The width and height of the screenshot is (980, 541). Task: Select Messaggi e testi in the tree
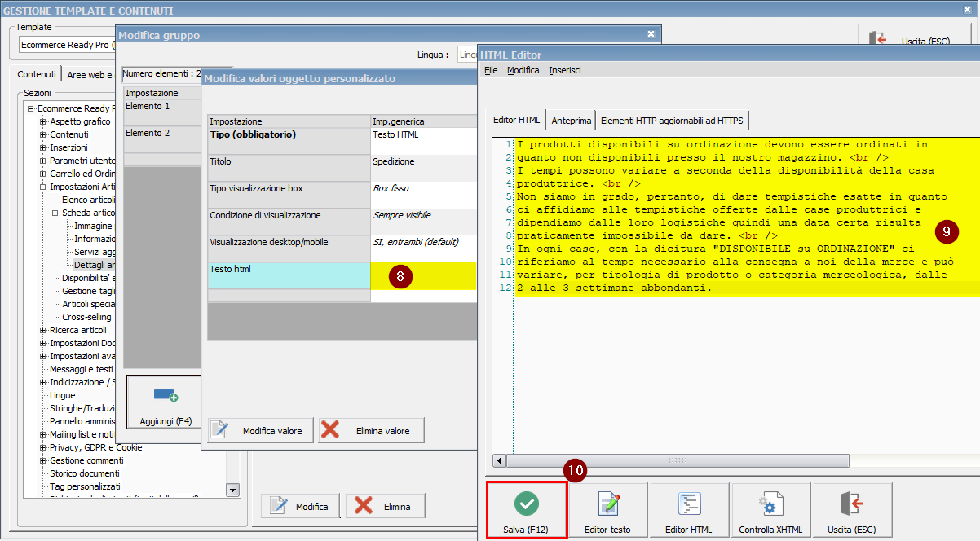pyautogui.click(x=81, y=369)
